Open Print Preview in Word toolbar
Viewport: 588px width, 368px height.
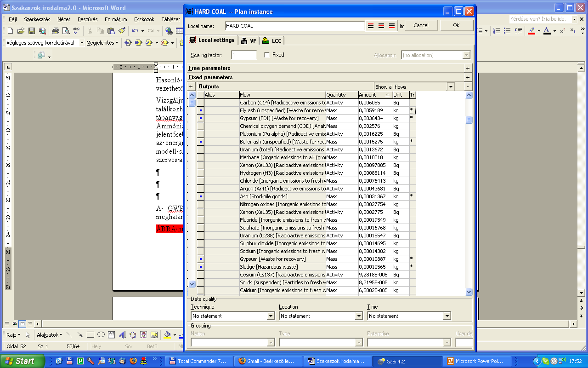(66, 31)
